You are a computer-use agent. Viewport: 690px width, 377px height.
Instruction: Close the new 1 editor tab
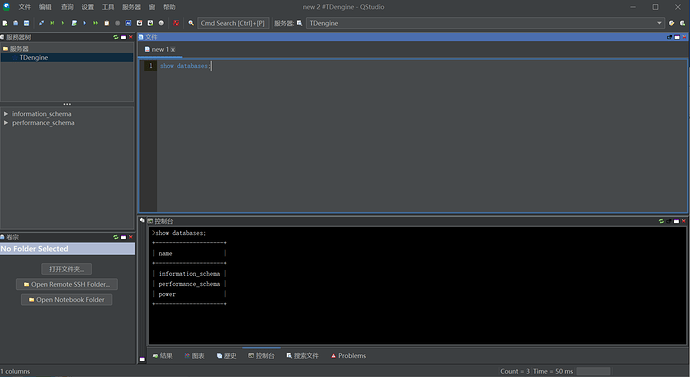[x=173, y=50]
